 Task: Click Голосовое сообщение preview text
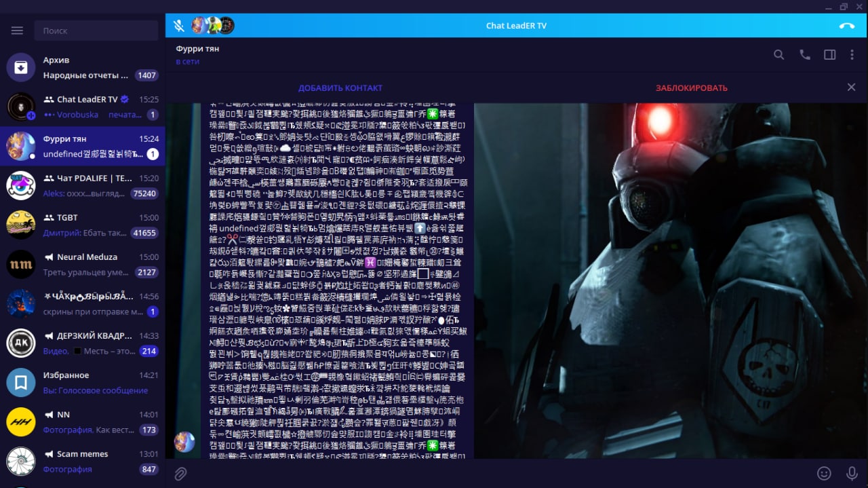pyautogui.click(x=103, y=390)
